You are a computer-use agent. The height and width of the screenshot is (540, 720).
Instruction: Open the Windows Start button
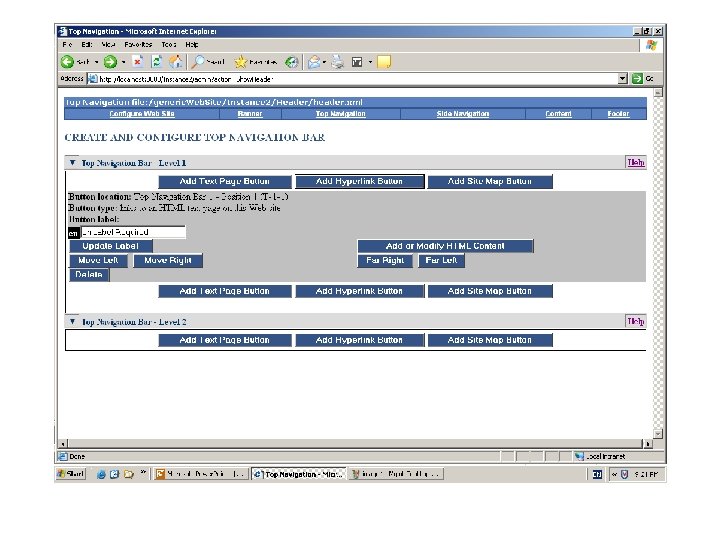(71, 474)
